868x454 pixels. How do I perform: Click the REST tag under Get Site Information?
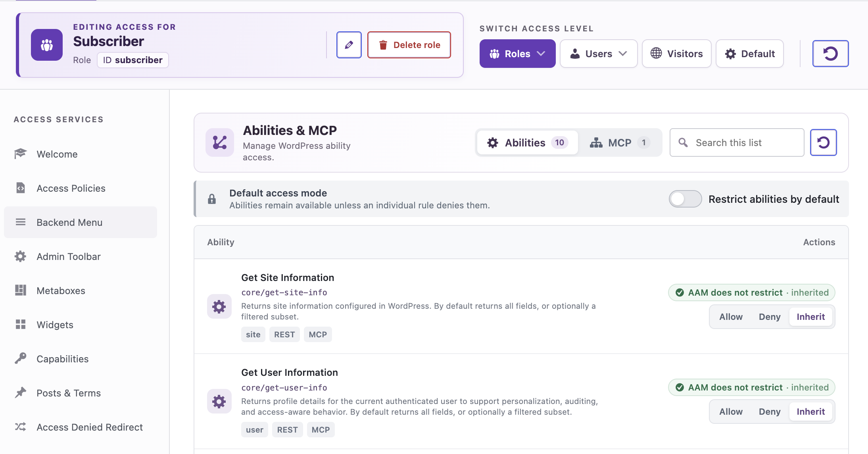(x=284, y=335)
